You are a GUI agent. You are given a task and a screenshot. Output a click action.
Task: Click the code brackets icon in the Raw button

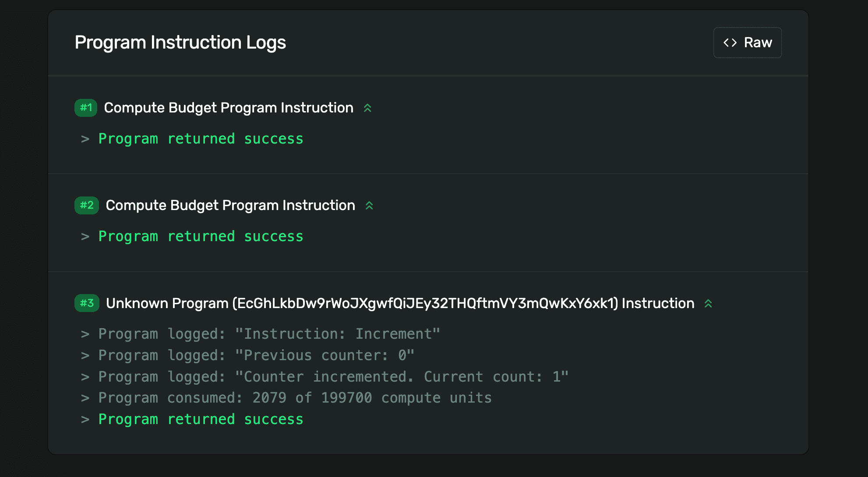730,42
